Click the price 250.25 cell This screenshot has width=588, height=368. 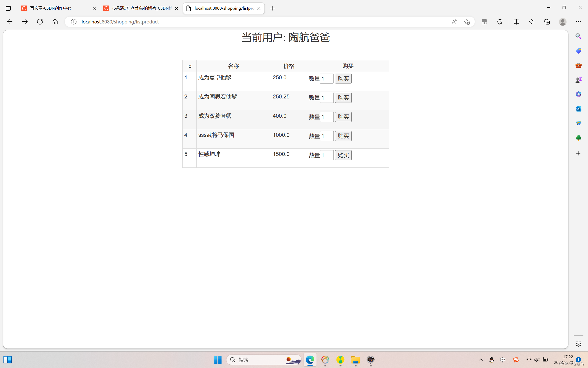[289, 100]
